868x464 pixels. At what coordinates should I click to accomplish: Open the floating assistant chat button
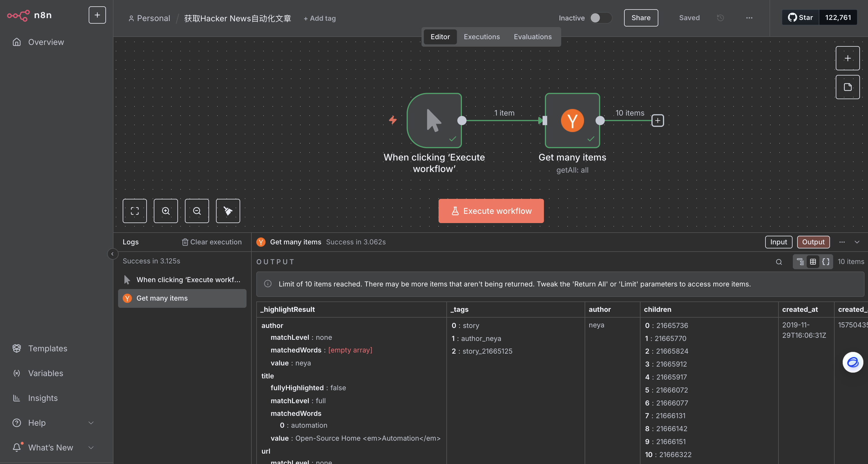(x=853, y=363)
